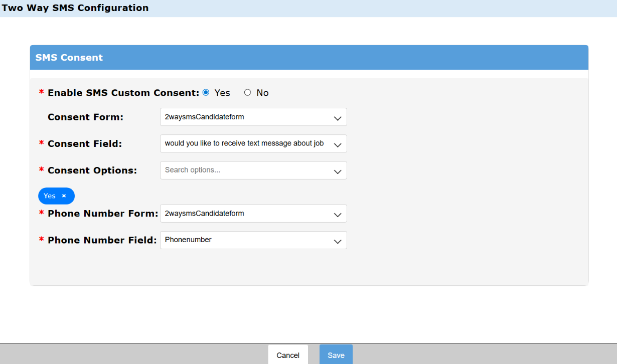Click the chevron arrow in Phone Number Field dropdown
The height and width of the screenshot is (364, 617).
point(338,241)
